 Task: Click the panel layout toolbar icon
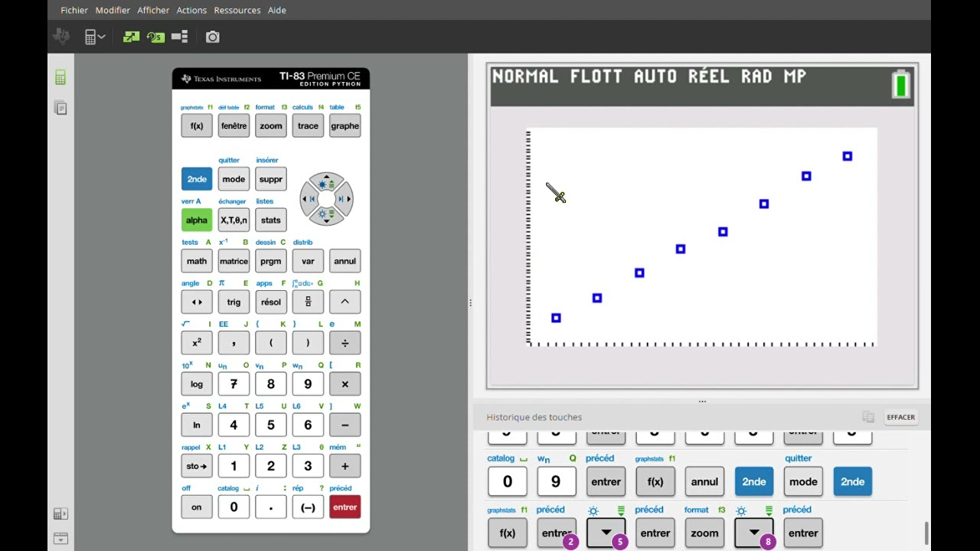click(180, 37)
